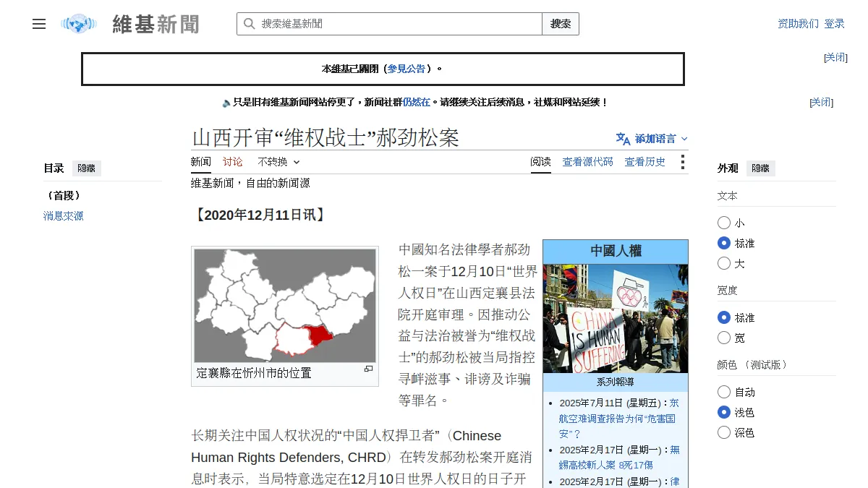Select the 宽 width option
868x488 pixels.
point(724,338)
